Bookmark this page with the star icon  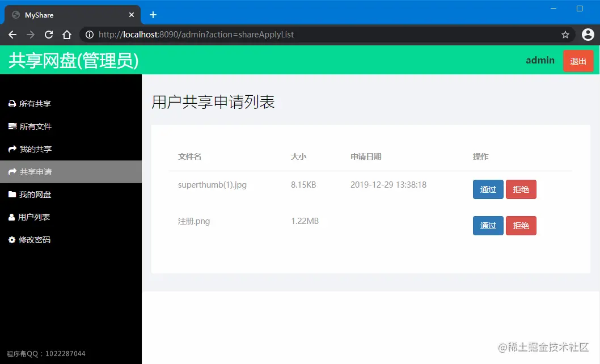click(565, 35)
